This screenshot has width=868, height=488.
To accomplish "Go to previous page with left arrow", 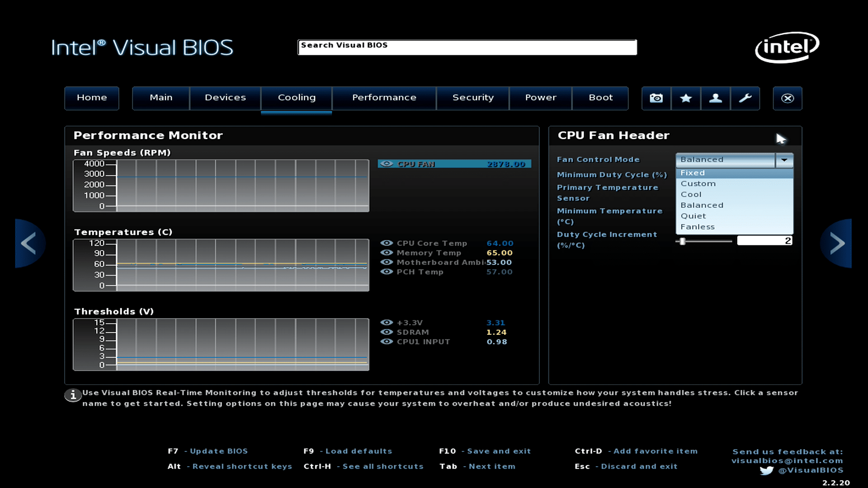I will (30, 244).
